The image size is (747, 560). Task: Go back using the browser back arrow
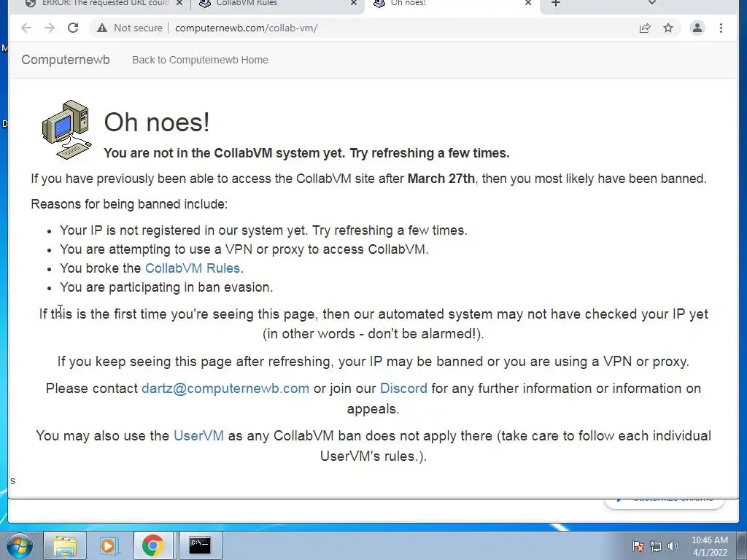click(x=26, y=28)
